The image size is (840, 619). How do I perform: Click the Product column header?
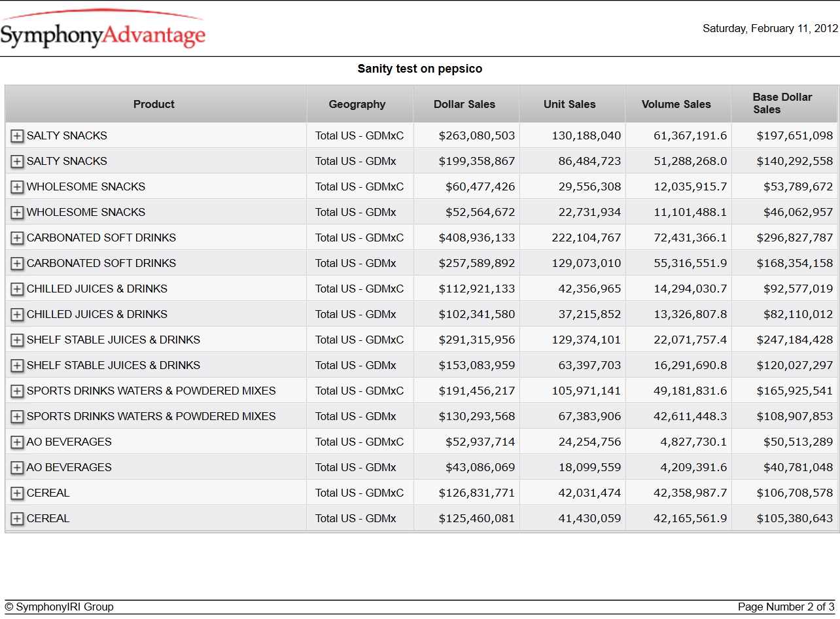(x=156, y=104)
